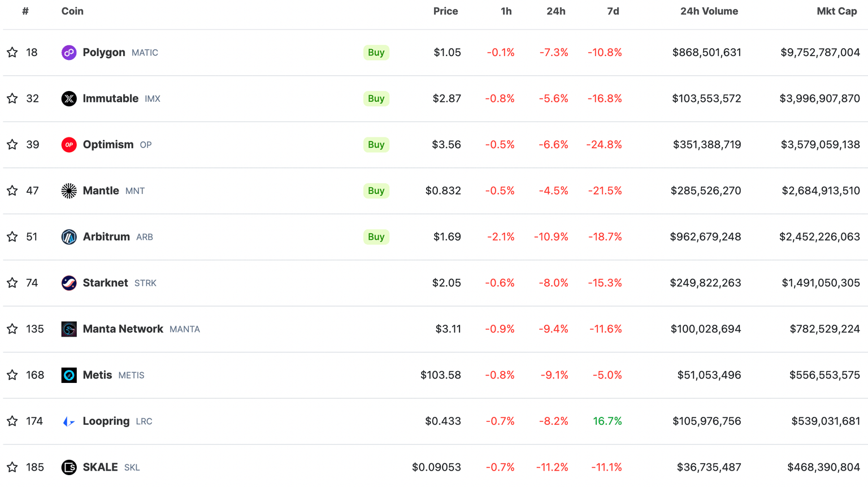Click the Arbitrum coin logo icon
Image resolution: width=868 pixels, height=487 pixels.
click(69, 237)
